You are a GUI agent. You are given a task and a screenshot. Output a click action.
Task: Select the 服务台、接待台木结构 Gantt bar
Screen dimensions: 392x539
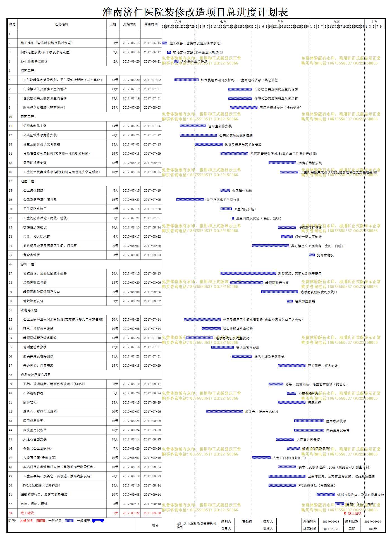click(224, 412)
